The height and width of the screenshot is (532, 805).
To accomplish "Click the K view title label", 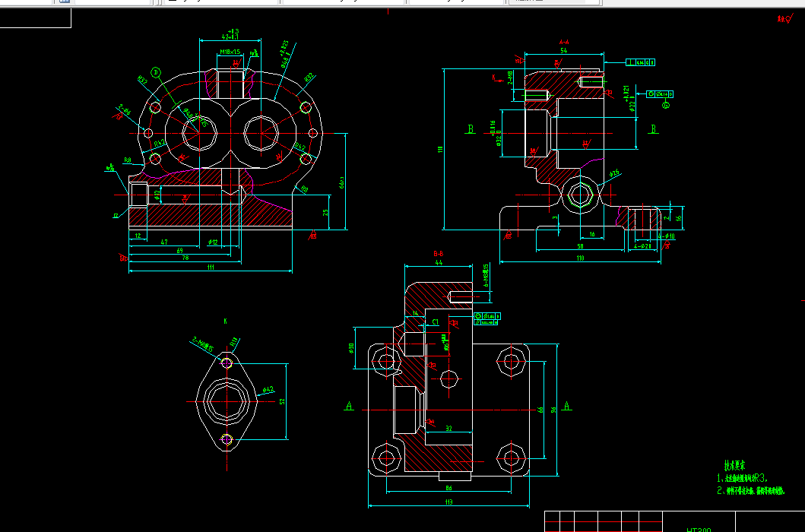I will point(225,321).
